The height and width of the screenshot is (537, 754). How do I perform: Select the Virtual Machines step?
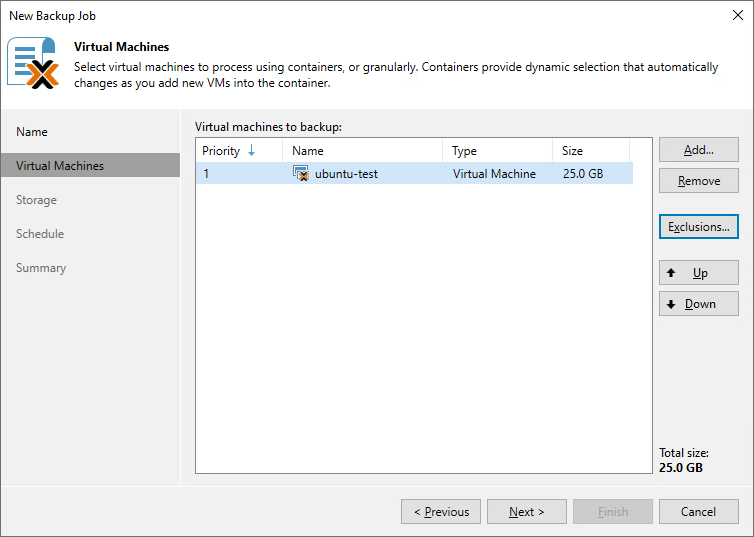(x=60, y=166)
